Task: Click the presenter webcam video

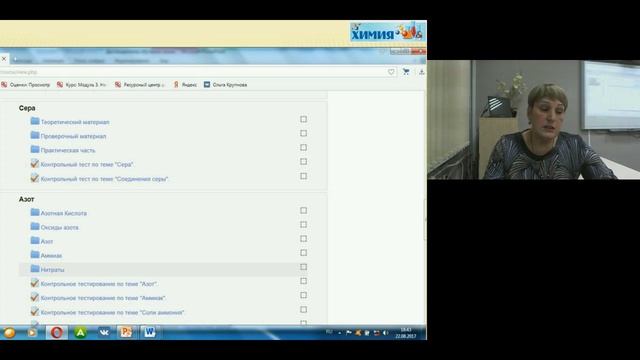Action: [x=533, y=120]
